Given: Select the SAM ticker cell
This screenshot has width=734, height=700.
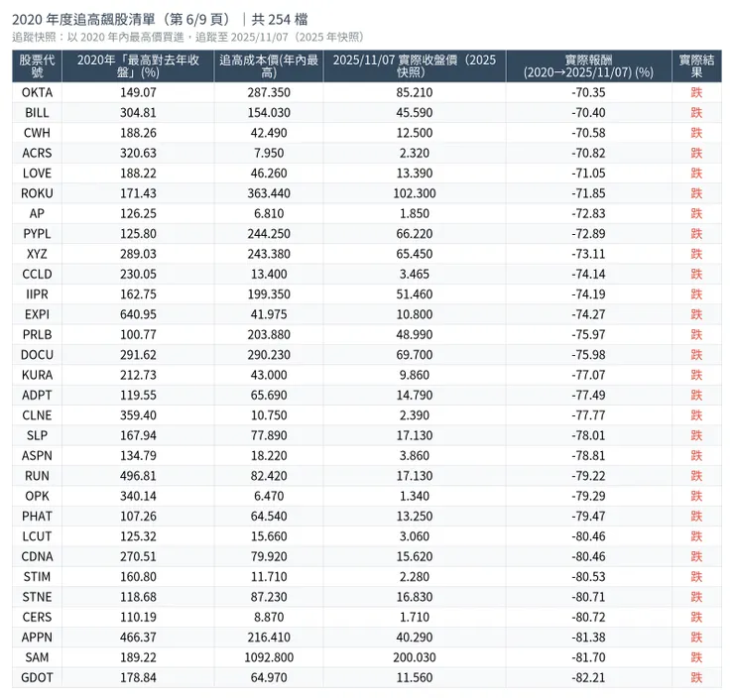Looking at the screenshot, I should 37,657.
